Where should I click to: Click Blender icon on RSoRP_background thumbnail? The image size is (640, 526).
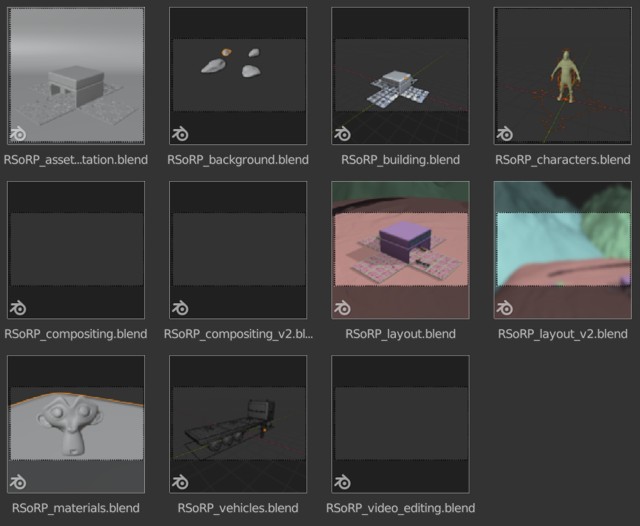tap(180, 134)
